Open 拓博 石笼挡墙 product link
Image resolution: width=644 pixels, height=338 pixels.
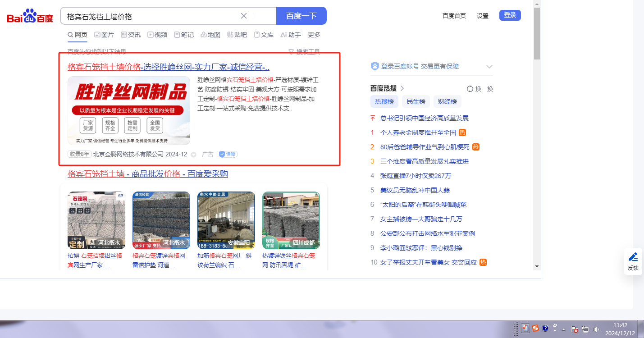[95, 260]
